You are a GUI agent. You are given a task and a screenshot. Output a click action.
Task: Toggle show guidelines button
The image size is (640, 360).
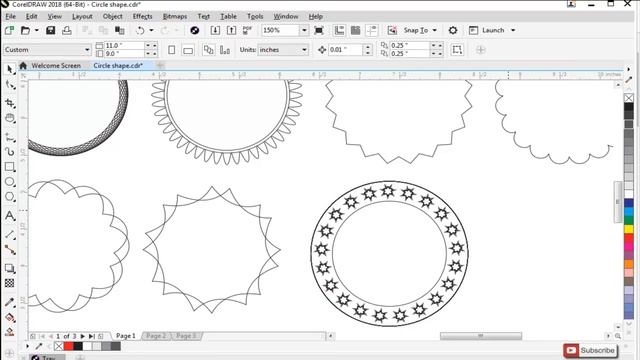coord(371,30)
